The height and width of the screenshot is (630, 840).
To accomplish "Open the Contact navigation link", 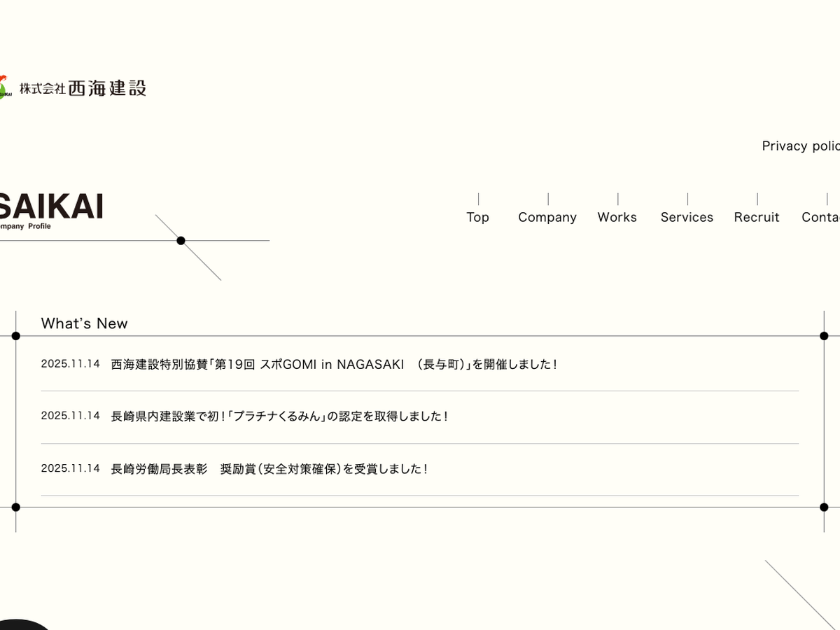I will click(820, 217).
